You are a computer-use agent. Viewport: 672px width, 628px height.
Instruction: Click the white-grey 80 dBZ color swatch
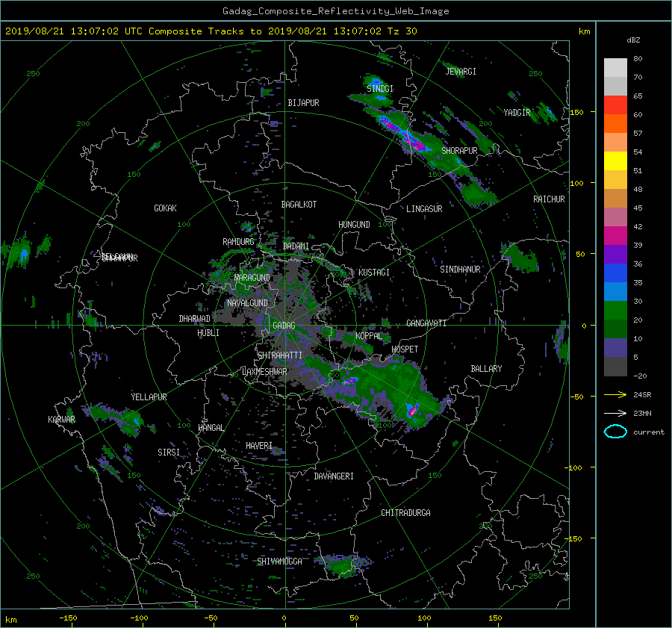point(615,67)
